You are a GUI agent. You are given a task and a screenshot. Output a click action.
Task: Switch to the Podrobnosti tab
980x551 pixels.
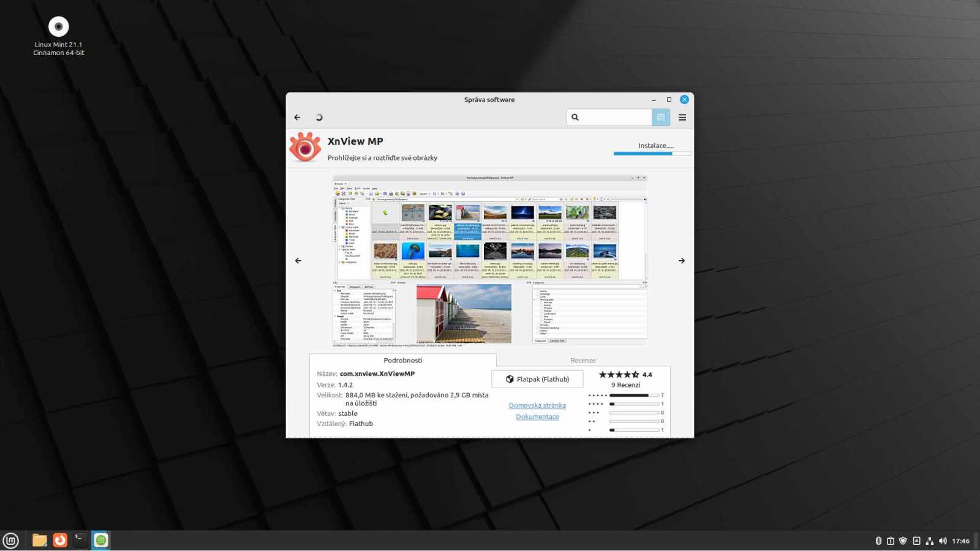403,361
